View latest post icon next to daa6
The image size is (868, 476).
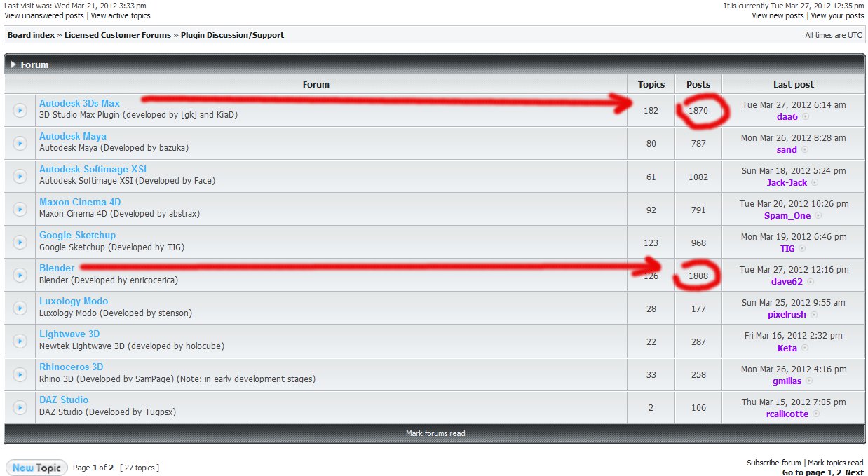[806, 117]
